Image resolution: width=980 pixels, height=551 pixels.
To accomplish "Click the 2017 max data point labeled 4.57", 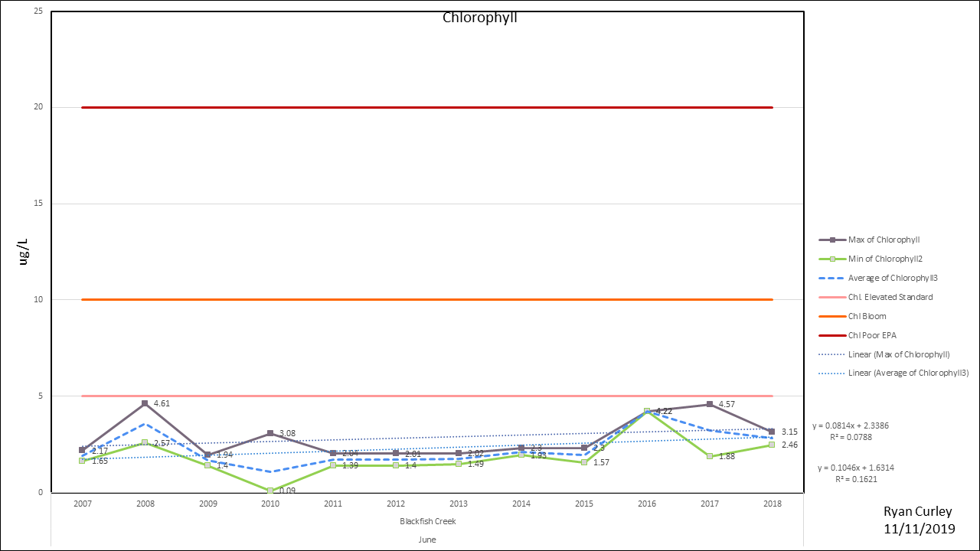I will (710, 404).
